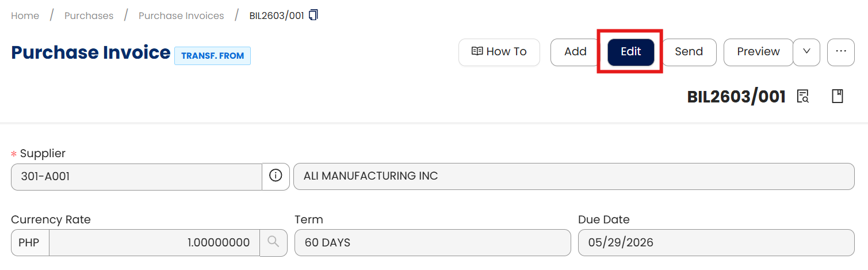Preview the purchase invoice
Image resolution: width=868 pixels, height=270 pixels.
(758, 52)
